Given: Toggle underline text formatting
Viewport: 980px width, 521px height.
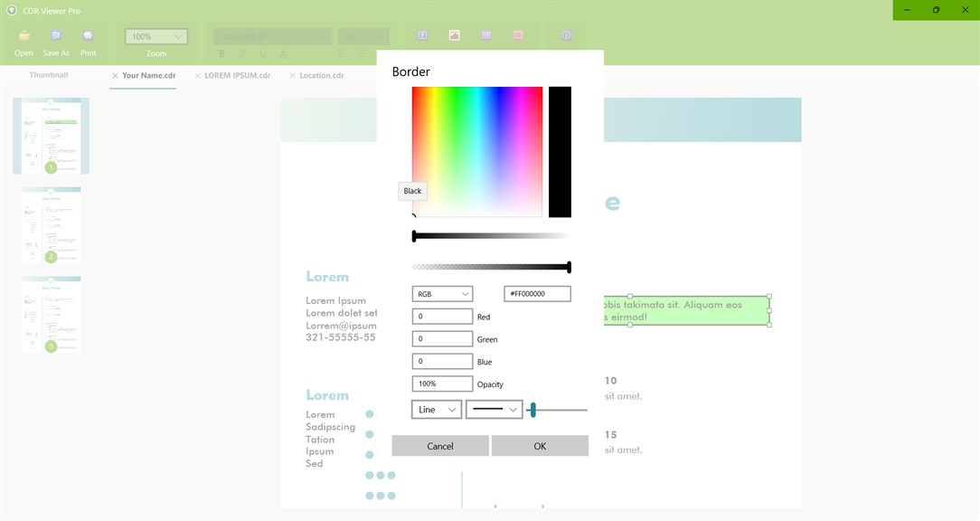Looking at the screenshot, I should (x=261, y=53).
